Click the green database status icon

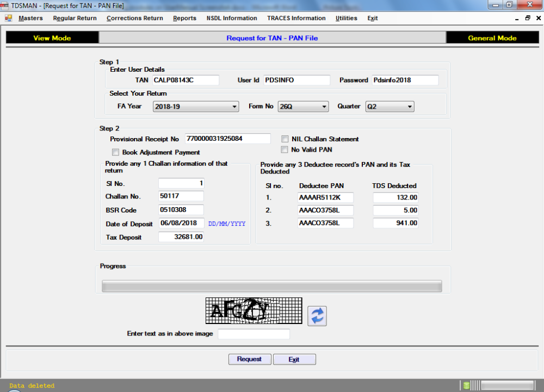tap(466, 384)
